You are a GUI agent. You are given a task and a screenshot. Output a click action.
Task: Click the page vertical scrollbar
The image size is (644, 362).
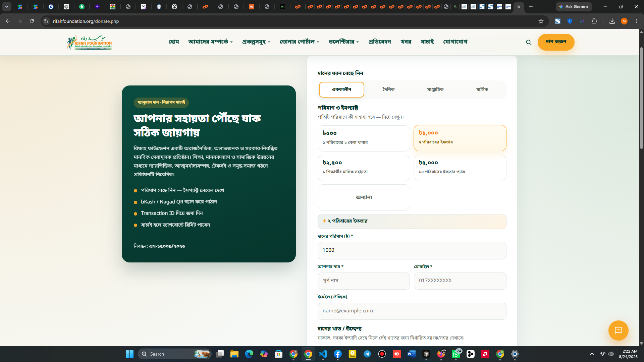(x=641, y=98)
